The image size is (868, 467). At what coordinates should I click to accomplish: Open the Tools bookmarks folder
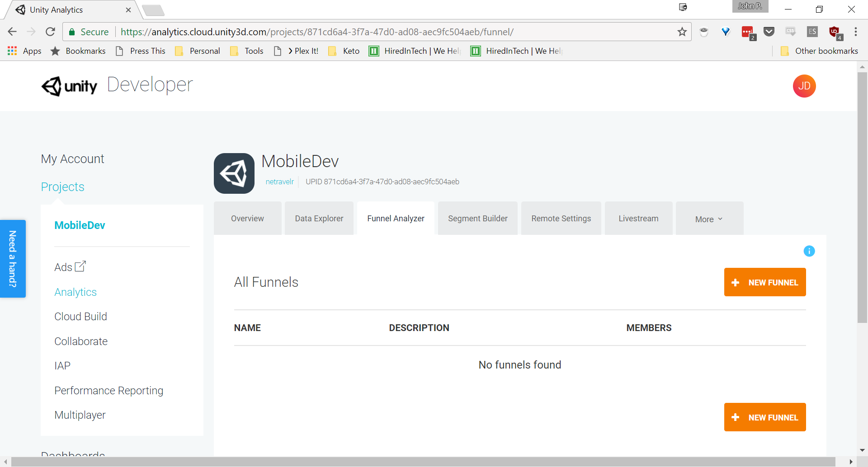point(246,51)
